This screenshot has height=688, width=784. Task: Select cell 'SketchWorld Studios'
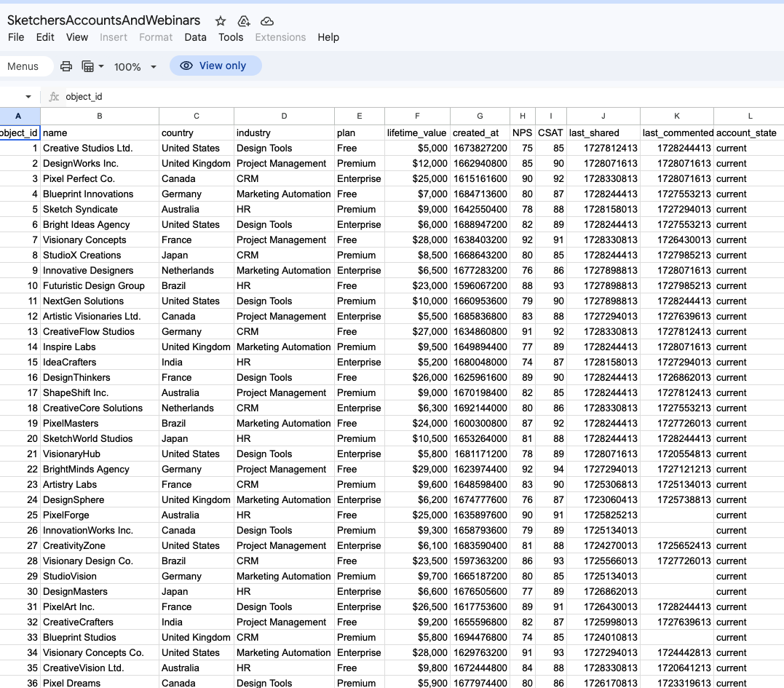click(100, 439)
